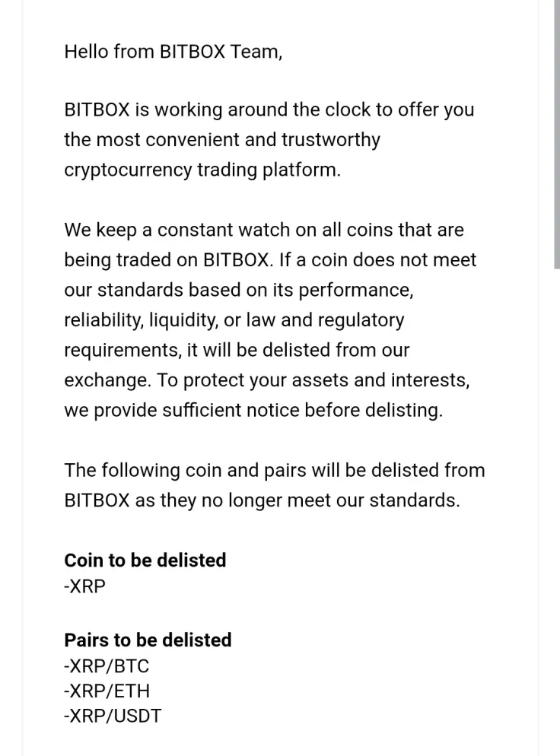
Task: Click the greeting line 'Hello from BITBOX Team,'
Action: coord(173,52)
